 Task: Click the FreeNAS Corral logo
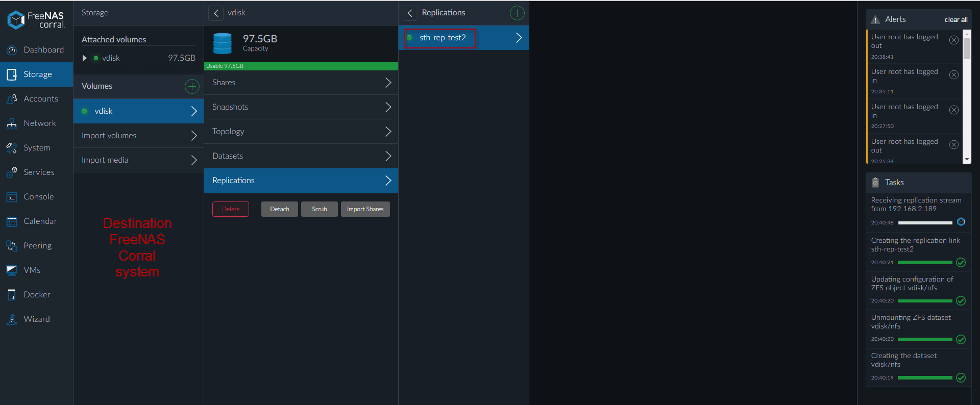coord(36,19)
